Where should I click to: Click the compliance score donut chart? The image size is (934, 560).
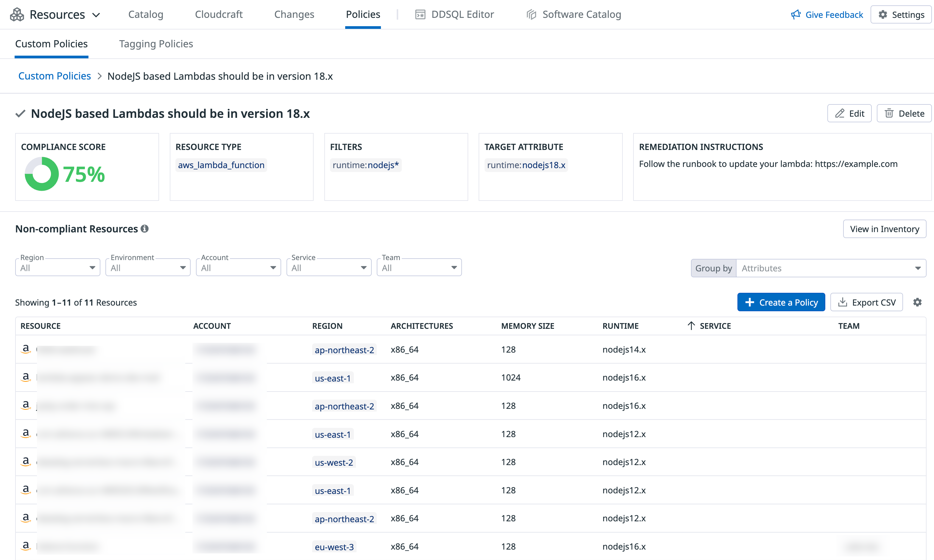pyautogui.click(x=41, y=174)
